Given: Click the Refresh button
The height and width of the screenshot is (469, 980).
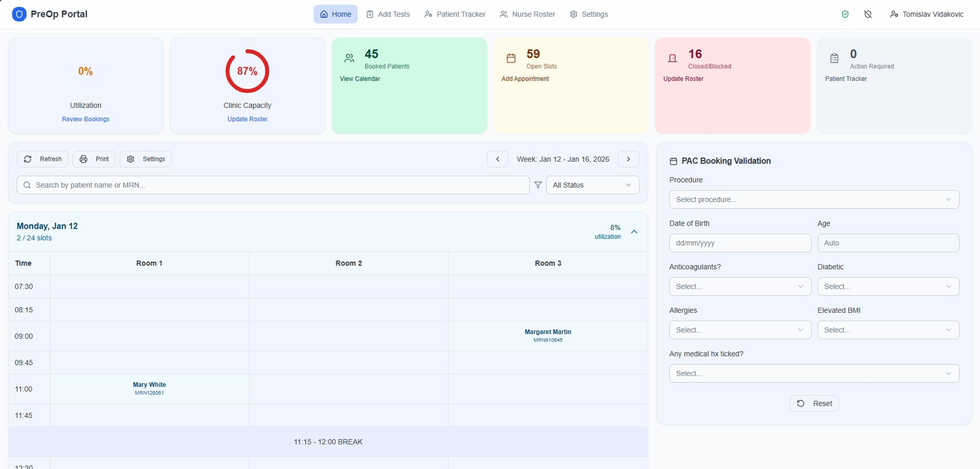Looking at the screenshot, I should pyautogui.click(x=42, y=159).
